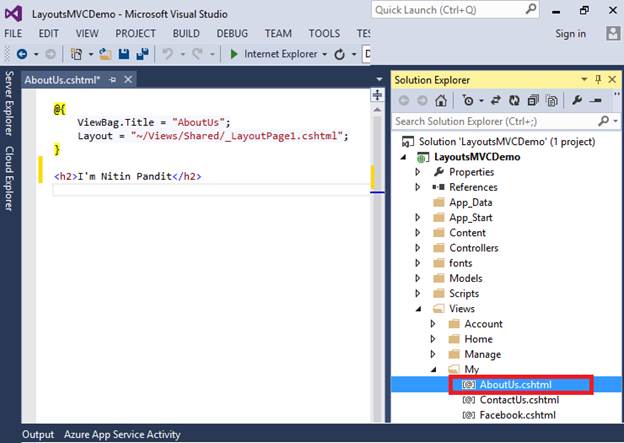Click the Refresh icon in Solution Explorer
Screen dimensions: 624x443
pos(514,101)
